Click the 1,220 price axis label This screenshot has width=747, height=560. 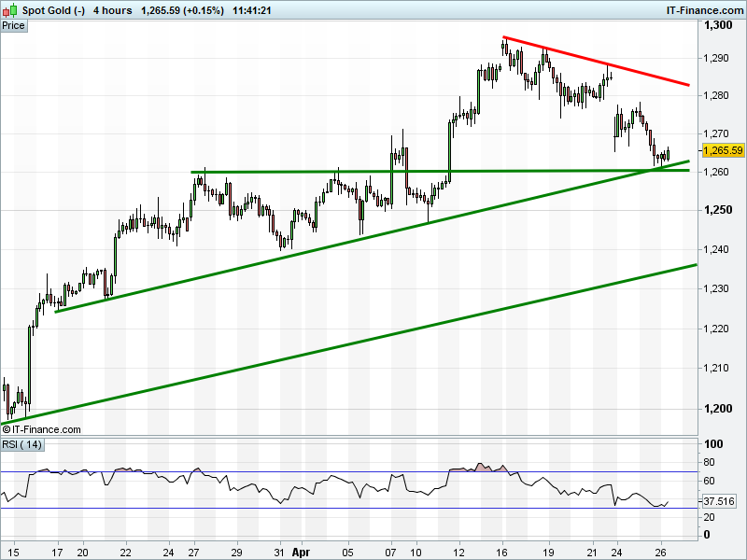[716, 329]
